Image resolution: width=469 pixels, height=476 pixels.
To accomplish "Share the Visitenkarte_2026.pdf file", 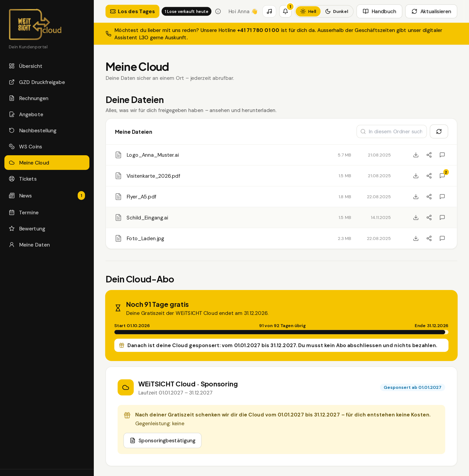I will click(x=429, y=176).
